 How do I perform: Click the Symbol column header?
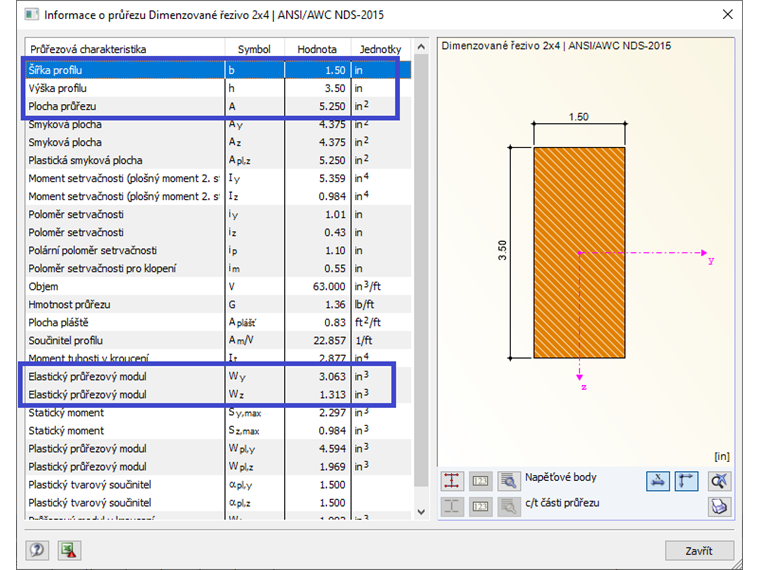tap(254, 49)
